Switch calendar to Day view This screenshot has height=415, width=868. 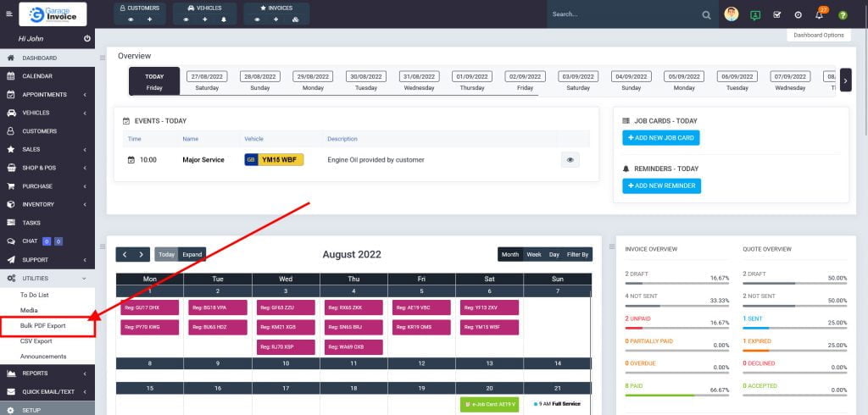(x=554, y=254)
